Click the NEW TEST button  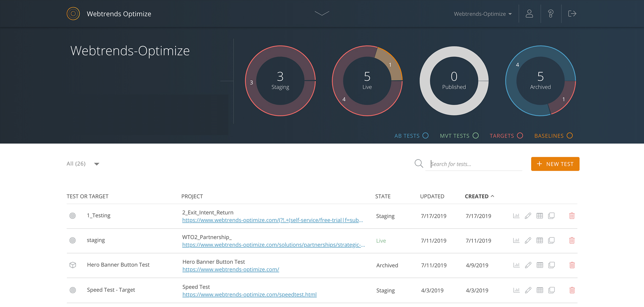tap(555, 164)
